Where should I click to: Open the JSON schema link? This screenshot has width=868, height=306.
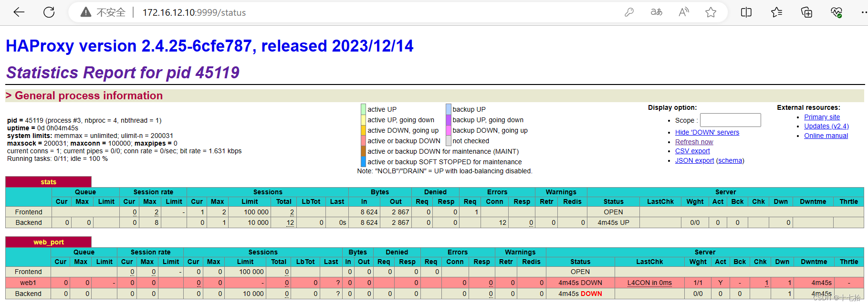730,160
